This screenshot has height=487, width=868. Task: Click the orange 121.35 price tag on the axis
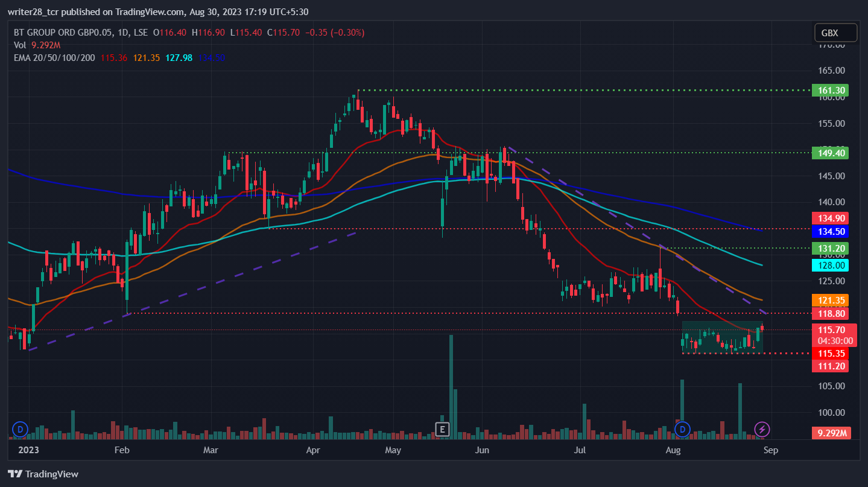pos(831,300)
